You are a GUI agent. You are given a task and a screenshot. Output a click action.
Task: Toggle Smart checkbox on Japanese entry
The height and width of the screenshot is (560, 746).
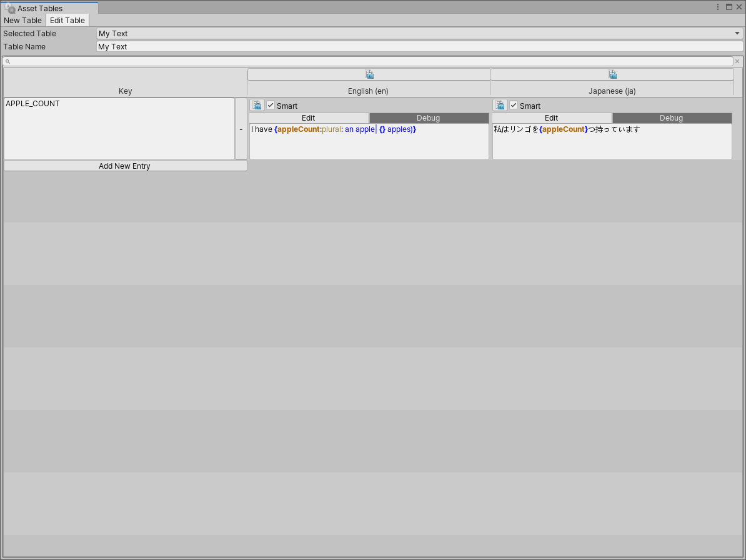pyautogui.click(x=513, y=105)
